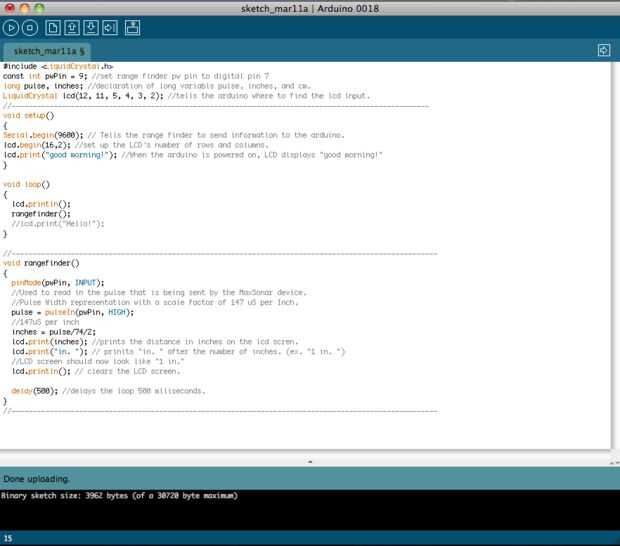
Task: Open the tab menu arrow button
Action: pyautogui.click(x=604, y=51)
